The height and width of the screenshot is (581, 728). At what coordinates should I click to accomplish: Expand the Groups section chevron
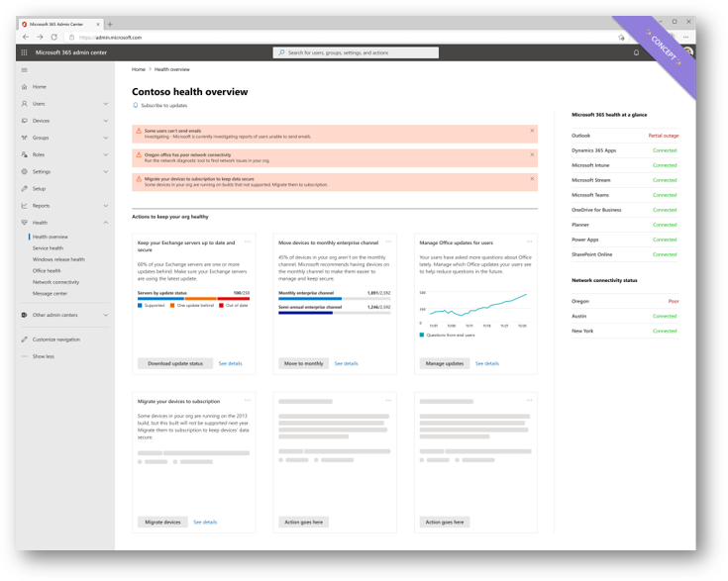click(106, 138)
